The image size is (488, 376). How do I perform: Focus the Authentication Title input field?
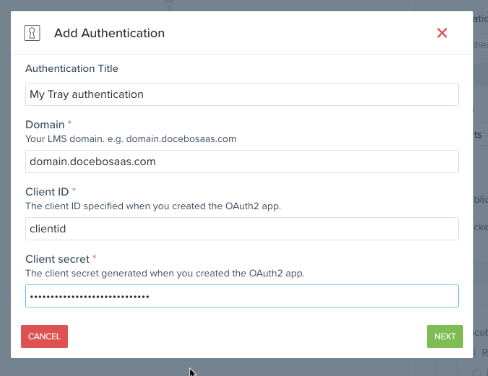pyautogui.click(x=242, y=94)
